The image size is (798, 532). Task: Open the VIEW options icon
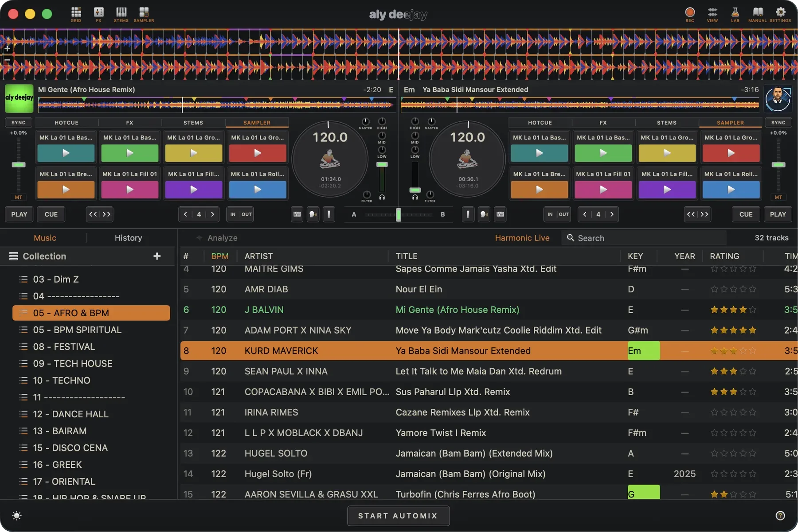pyautogui.click(x=712, y=14)
